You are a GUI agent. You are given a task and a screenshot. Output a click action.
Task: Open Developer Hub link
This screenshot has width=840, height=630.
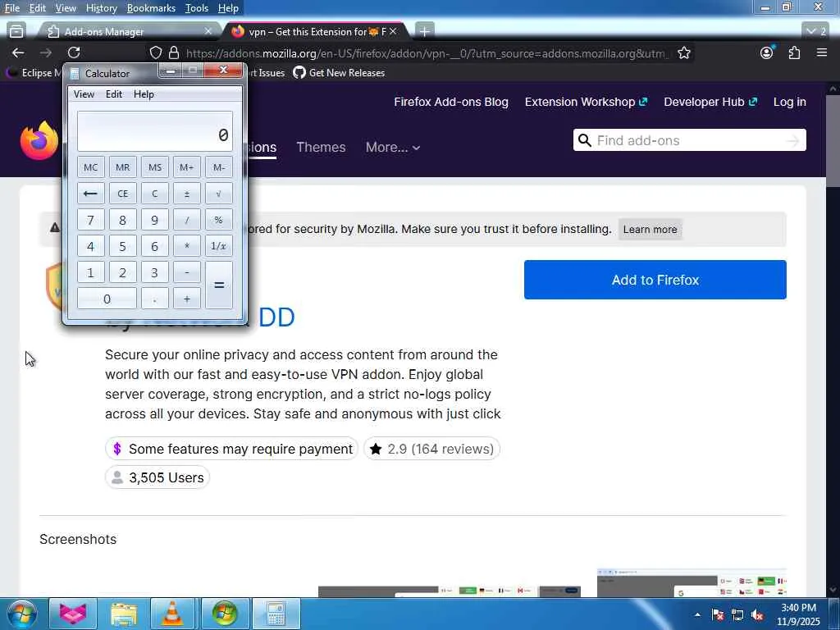[710, 102]
